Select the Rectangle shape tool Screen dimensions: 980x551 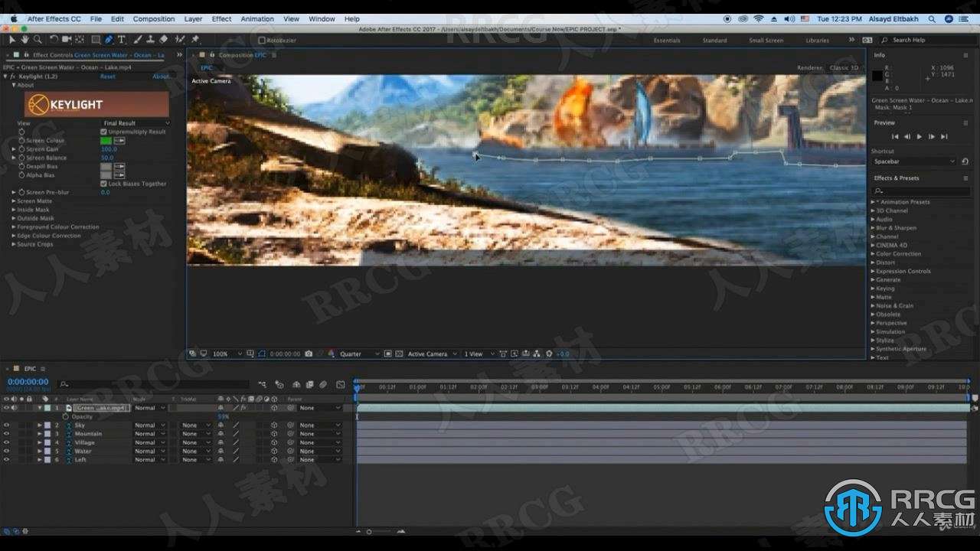pos(96,39)
